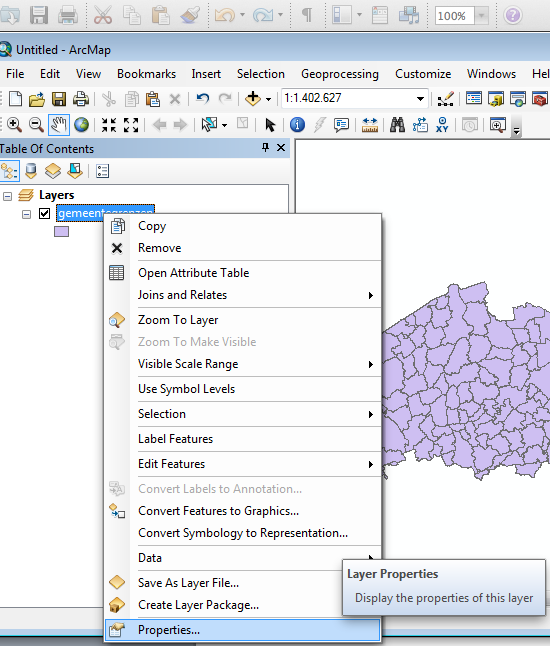
Task: Click the purple layer symbol swatch
Action: pos(61,232)
